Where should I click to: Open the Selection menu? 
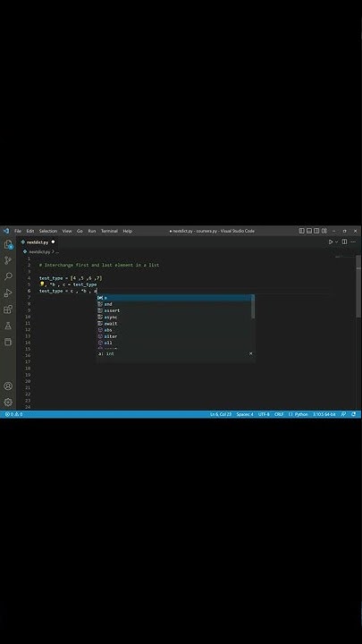pyautogui.click(x=48, y=232)
